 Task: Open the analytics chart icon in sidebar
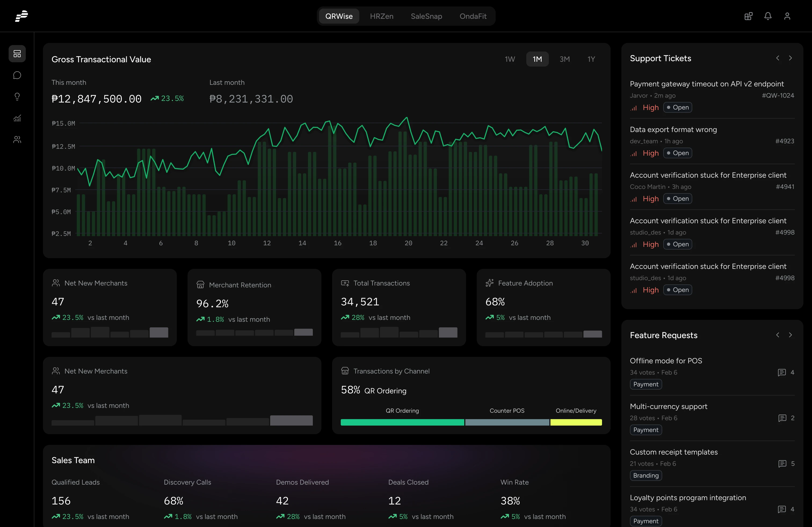click(17, 118)
